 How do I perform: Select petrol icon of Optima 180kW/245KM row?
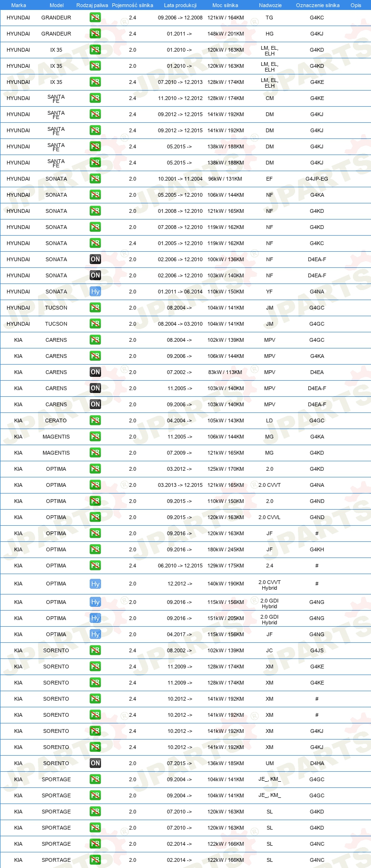(95, 549)
